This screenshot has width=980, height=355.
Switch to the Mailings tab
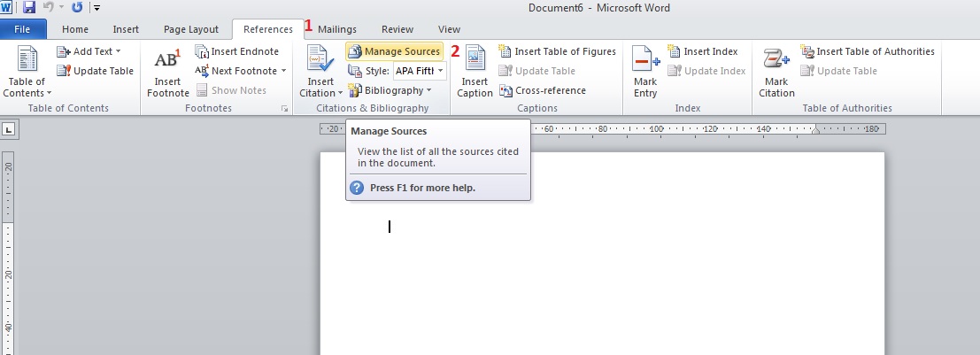337,29
